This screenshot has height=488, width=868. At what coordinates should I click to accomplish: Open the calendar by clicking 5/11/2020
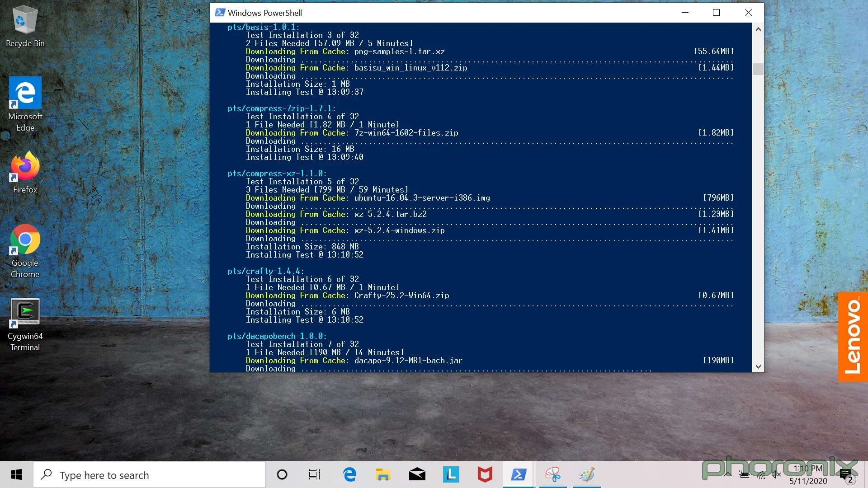[809, 481]
